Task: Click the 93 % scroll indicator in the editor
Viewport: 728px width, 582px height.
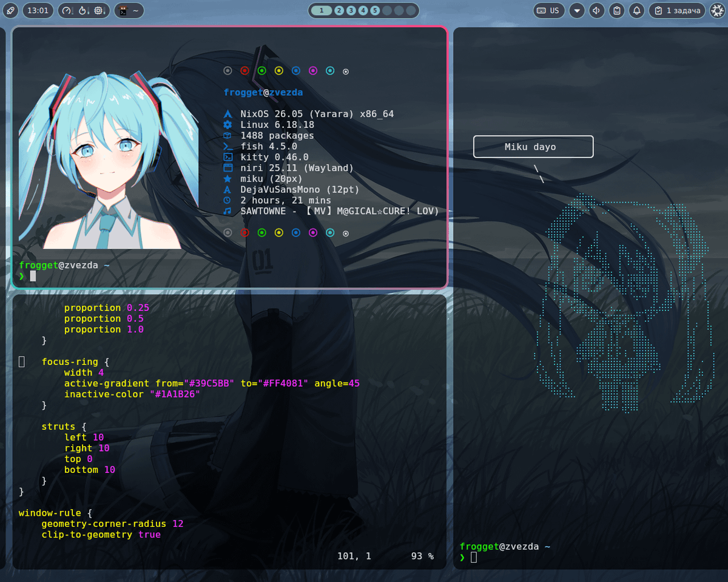Action: [422, 557]
